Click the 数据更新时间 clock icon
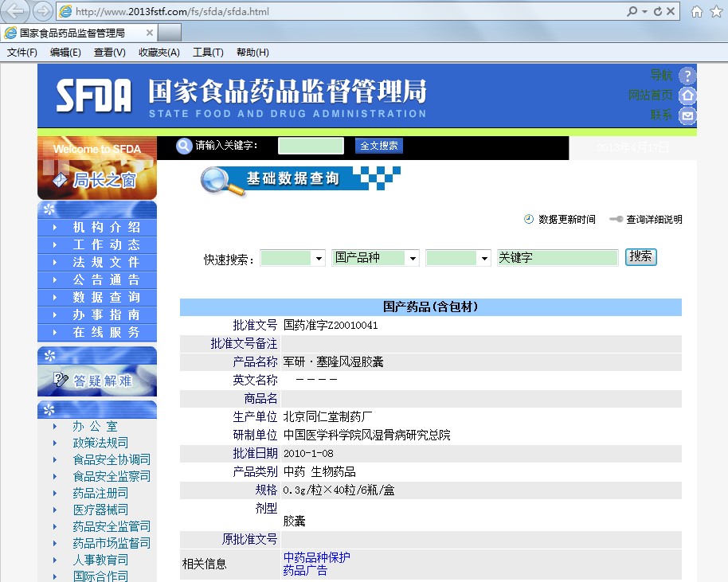728x582 pixels. coord(529,219)
